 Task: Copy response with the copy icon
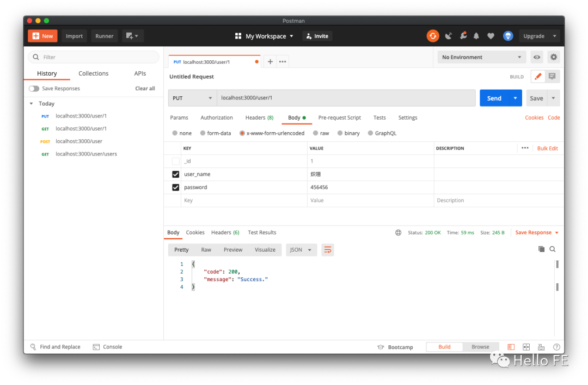[x=541, y=249]
